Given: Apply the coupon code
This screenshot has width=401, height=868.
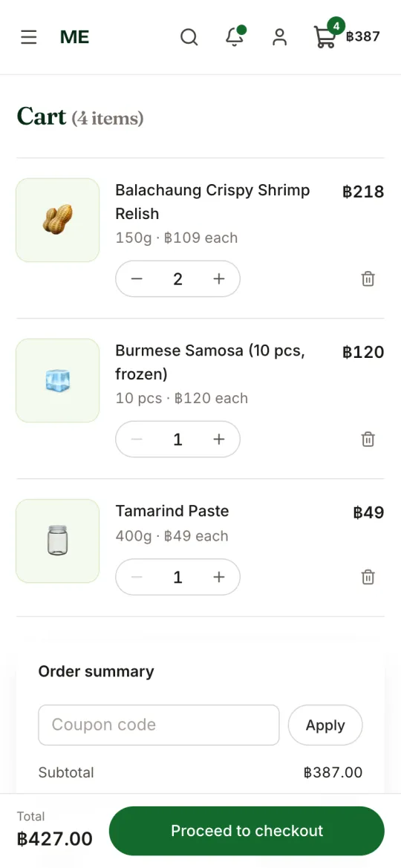Looking at the screenshot, I should [x=325, y=725].
